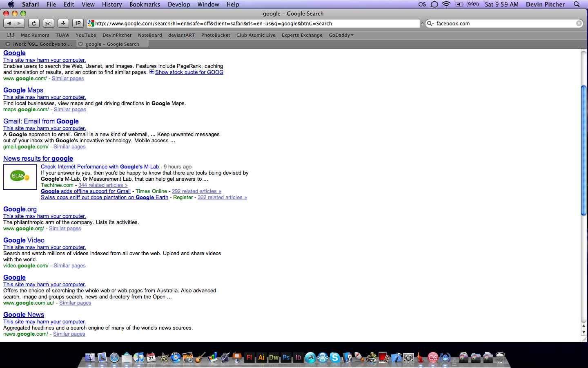Close the google - Google Search tab

pyautogui.click(x=80, y=44)
